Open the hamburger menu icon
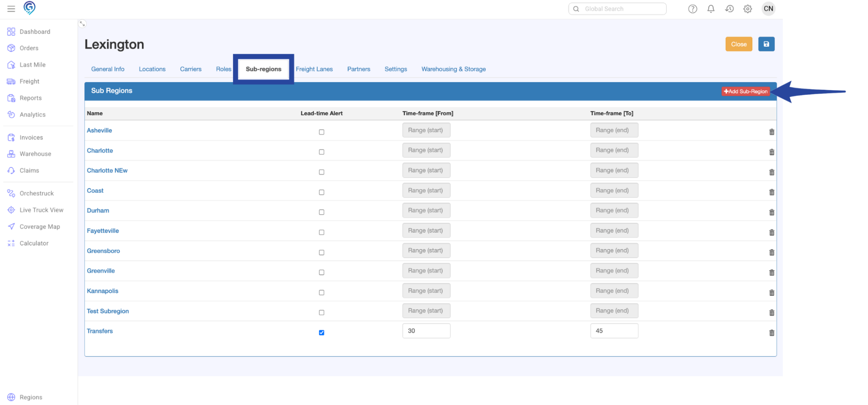Viewport: 868px width, 405px height. pyautogui.click(x=11, y=8)
